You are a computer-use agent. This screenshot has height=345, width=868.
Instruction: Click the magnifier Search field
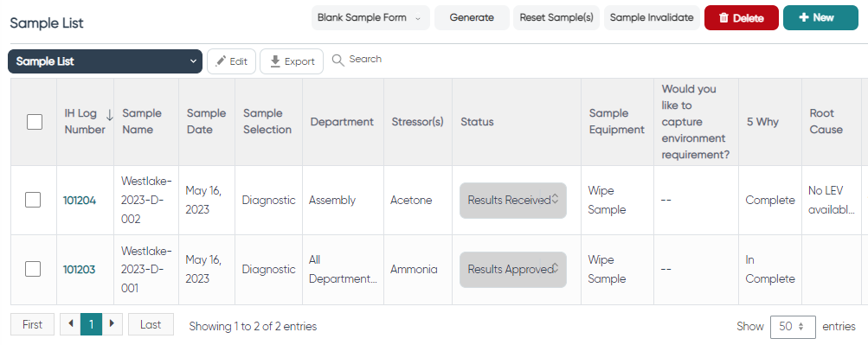(x=357, y=59)
